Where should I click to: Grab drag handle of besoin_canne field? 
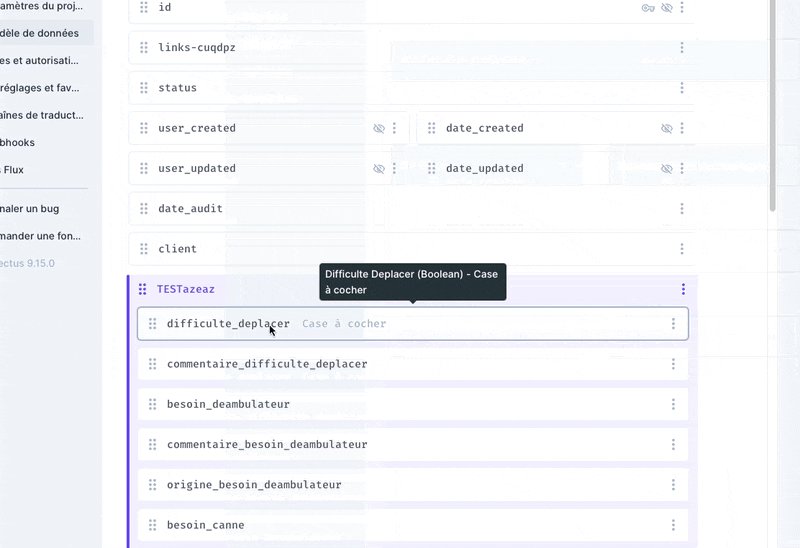click(x=153, y=525)
